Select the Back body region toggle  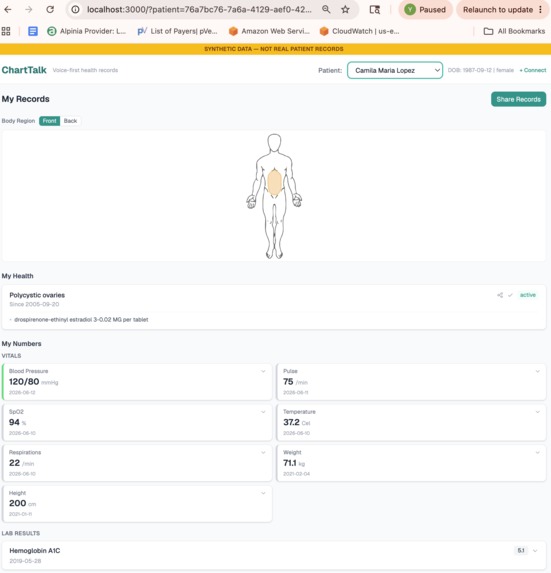coord(71,121)
